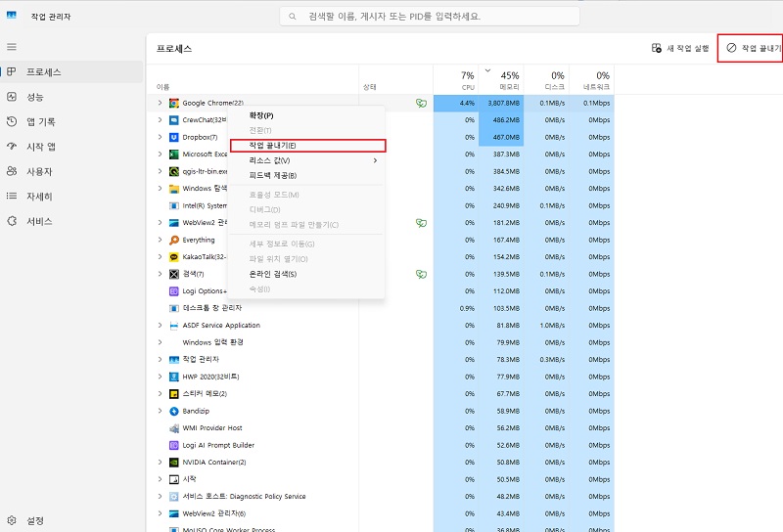Choose 작업 끝내기(E) in context menu
The image size is (783, 532).
(x=307, y=146)
